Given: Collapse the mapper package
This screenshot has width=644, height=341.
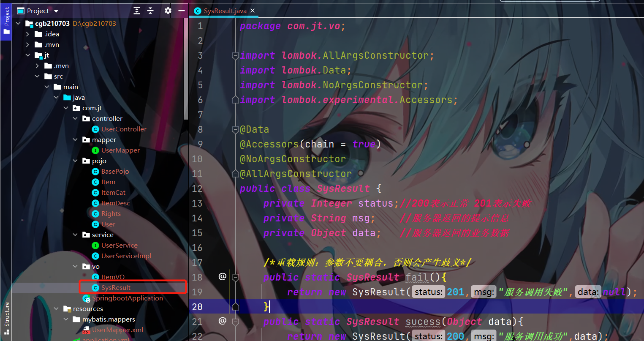Looking at the screenshot, I should 75,139.
